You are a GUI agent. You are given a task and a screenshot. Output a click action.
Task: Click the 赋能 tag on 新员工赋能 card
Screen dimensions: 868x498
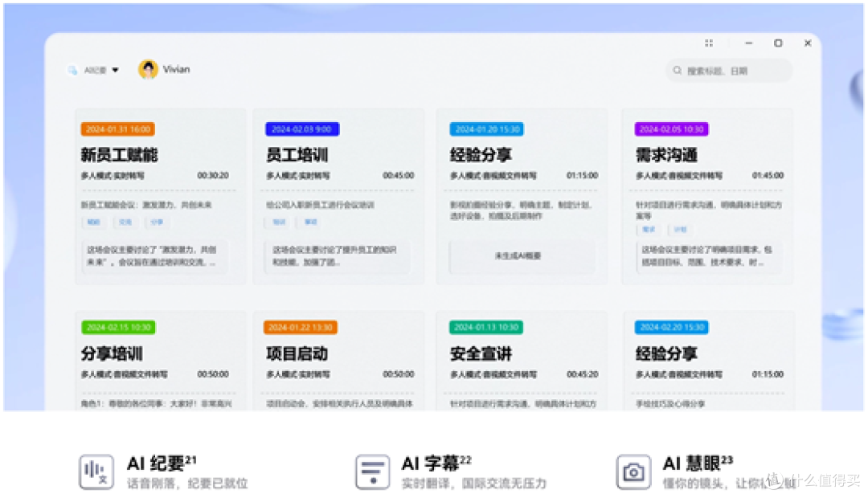pyautogui.click(x=93, y=222)
